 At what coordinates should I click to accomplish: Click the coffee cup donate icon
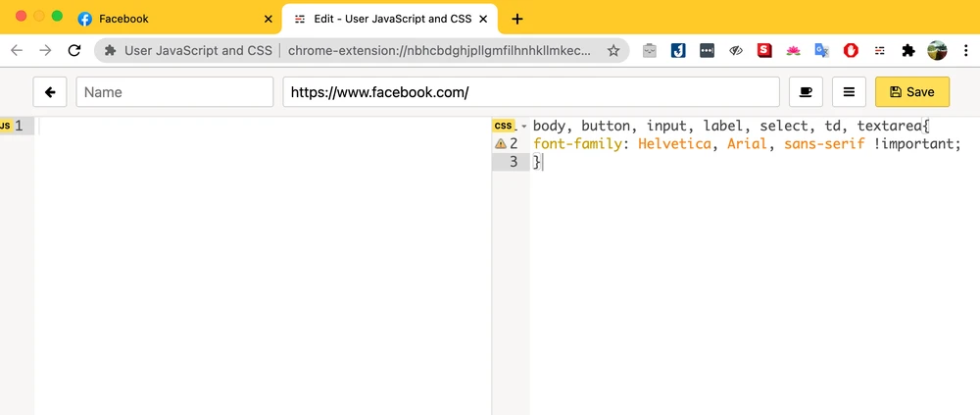point(805,92)
